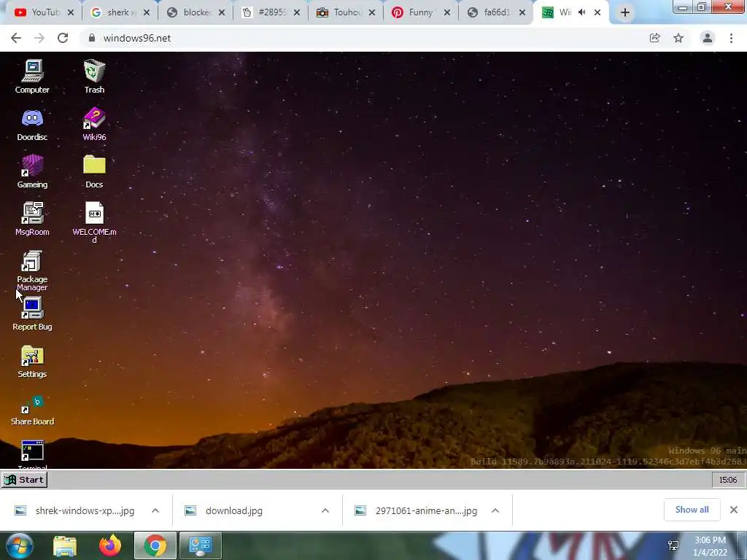Open the 2971061-anime downloaded image
Image resolution: width=747 pixels, height=560 pixels.
[415, 510]
